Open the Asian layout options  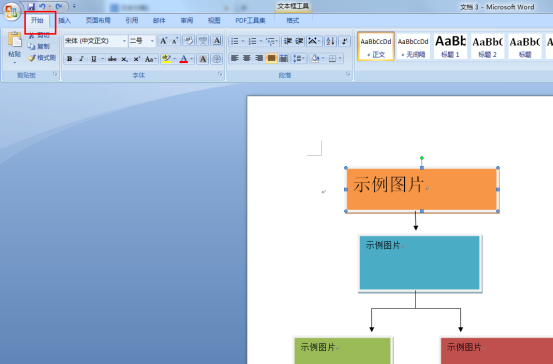[314, 41]
